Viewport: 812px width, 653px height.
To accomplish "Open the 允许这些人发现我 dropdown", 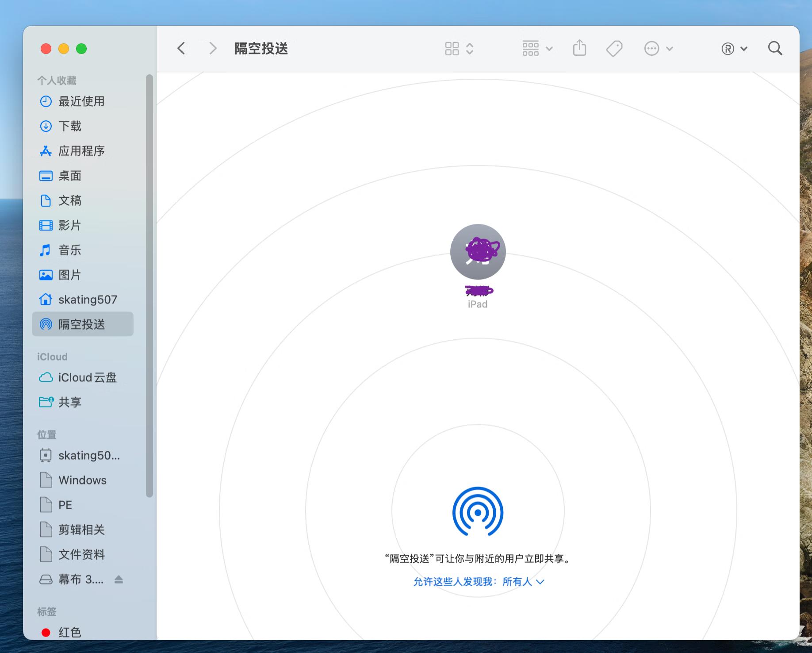I will pyautogui.click(x=479, y=582).
